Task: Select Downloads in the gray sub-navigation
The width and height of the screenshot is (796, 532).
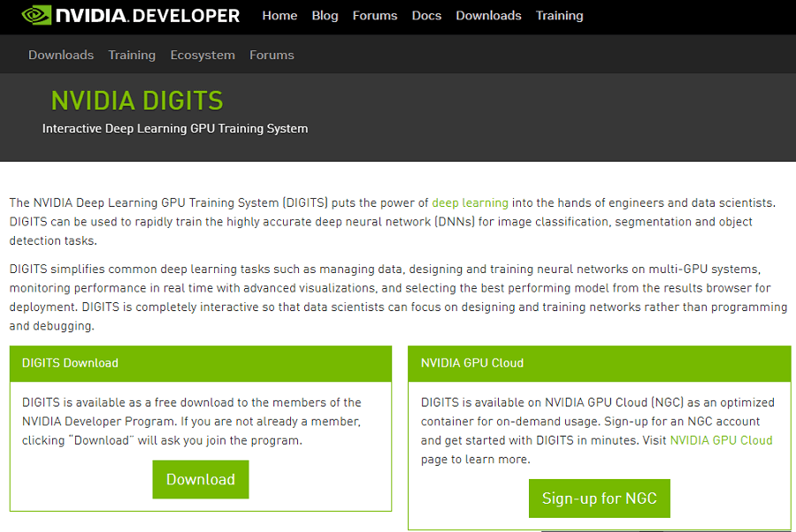Action: 61,55
